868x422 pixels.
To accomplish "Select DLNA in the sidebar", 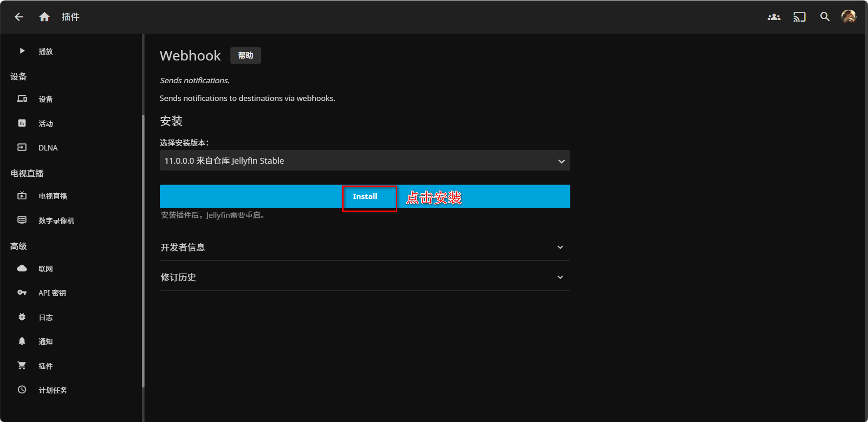I will tap(48, 148).
